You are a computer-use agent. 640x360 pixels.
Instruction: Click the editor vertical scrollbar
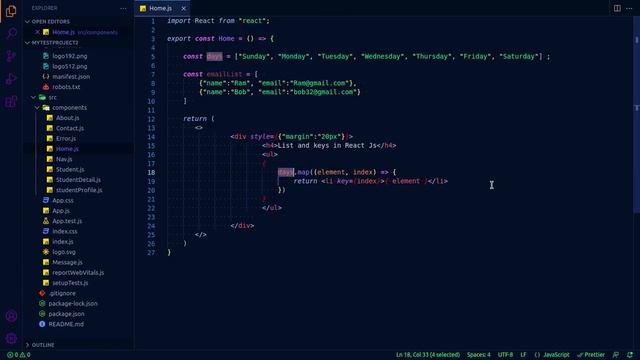(636, 114)
